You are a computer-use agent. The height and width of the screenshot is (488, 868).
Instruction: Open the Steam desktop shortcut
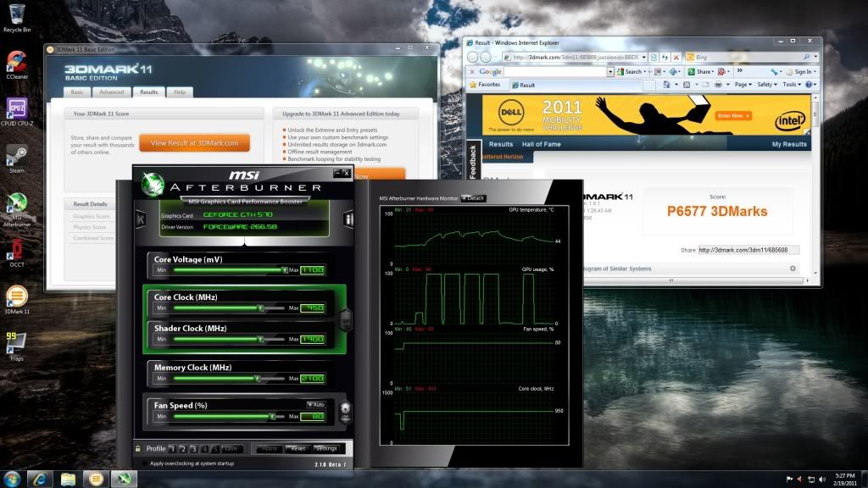tap(17, 159)
